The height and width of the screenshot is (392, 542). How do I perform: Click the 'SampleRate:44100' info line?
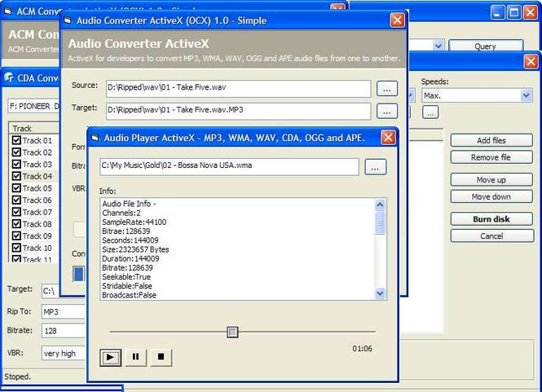(x=134, y=222)
